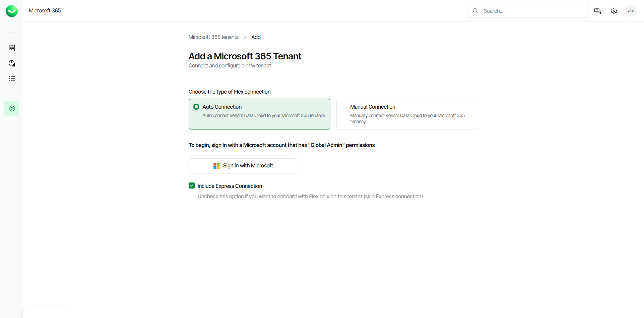Click the Manual Connection option card description
Image resolution: width=644 pixels, height=318 pixels.
(407, 118)
